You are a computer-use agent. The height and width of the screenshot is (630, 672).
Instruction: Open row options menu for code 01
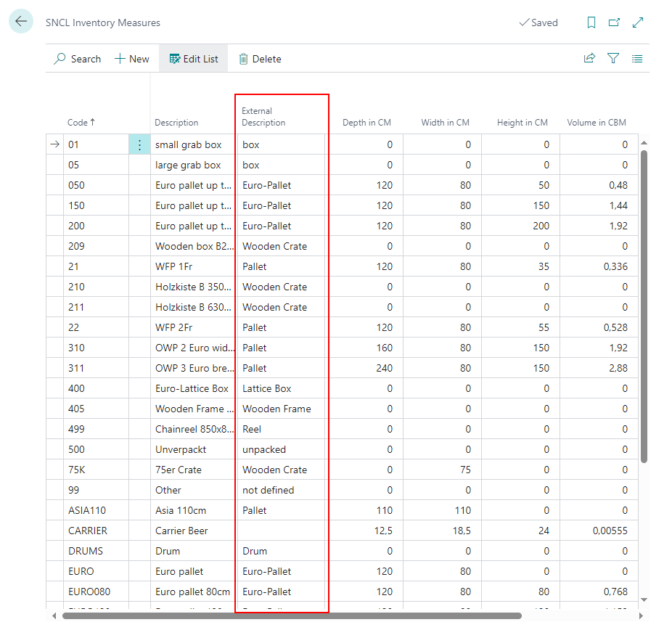coord(139,144)
